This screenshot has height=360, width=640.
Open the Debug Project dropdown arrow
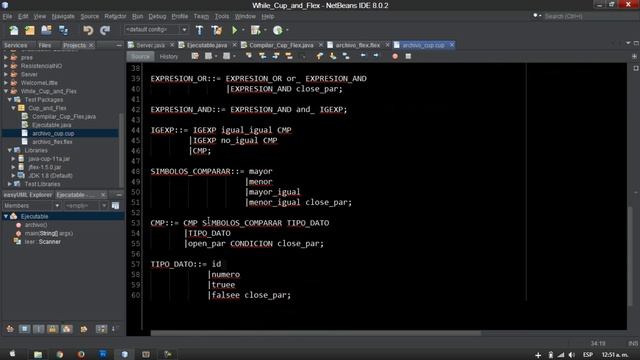click(265, 30)
